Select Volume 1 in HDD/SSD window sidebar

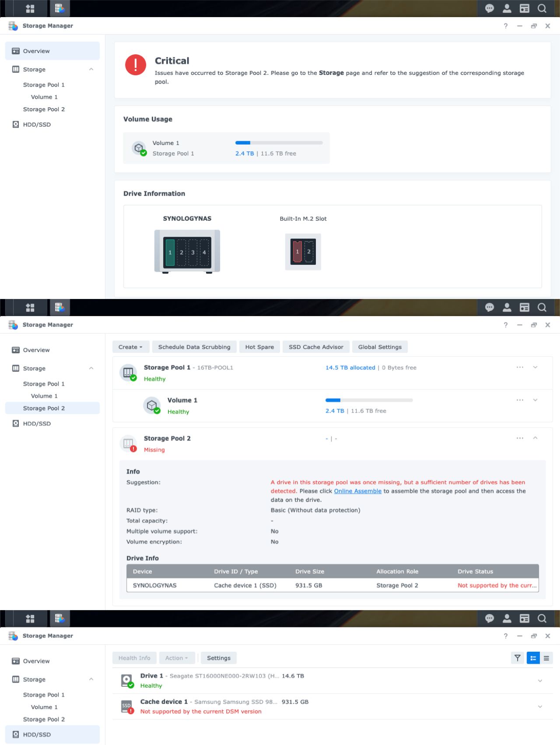tap(52, 707)
